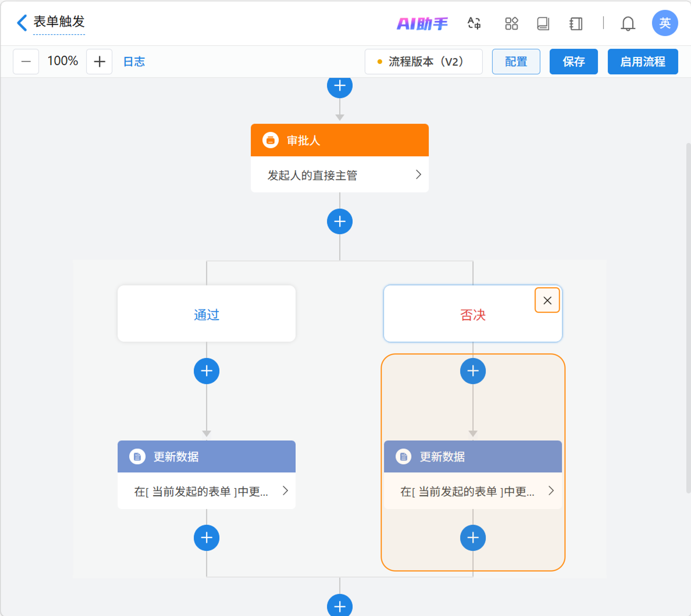Open the book/manual icon in header
Viewport: 691px width, 616px height.
coord(543,24)
